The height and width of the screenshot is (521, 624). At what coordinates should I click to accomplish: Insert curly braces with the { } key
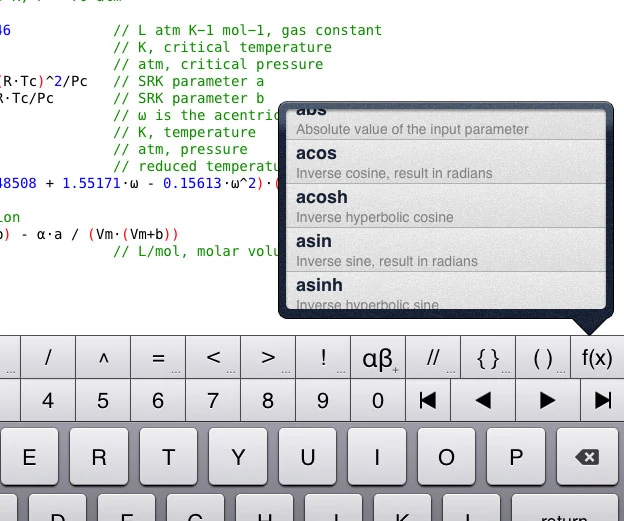click(488, 357)
